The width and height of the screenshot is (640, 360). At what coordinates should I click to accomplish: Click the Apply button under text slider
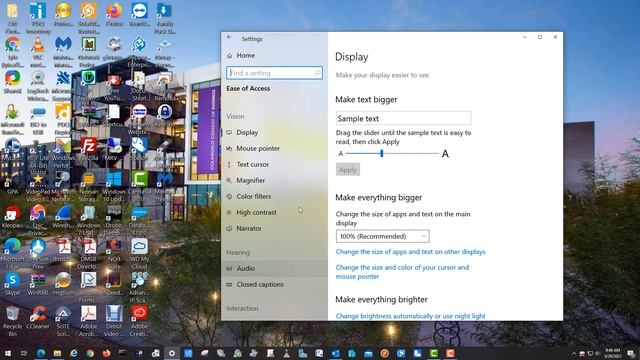tap(348, 170)
